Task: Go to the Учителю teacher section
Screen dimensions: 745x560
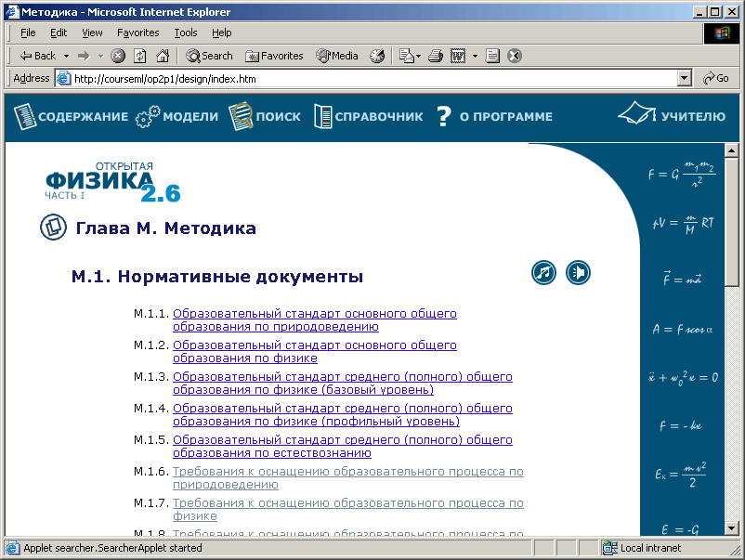Action: pos(672,116)
